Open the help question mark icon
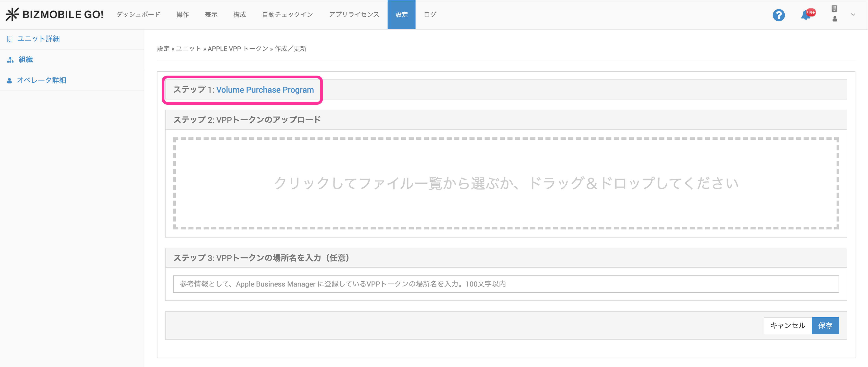This screenshot has width=868, height=367. point(778,15)
